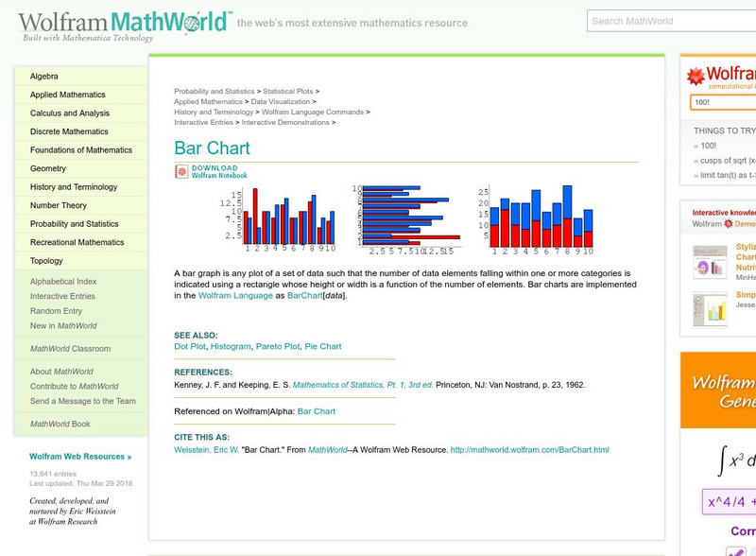Click Wolfram Language Commands breadcrumb
Screen dimensions: 756x556
click(x=313, y=112)
